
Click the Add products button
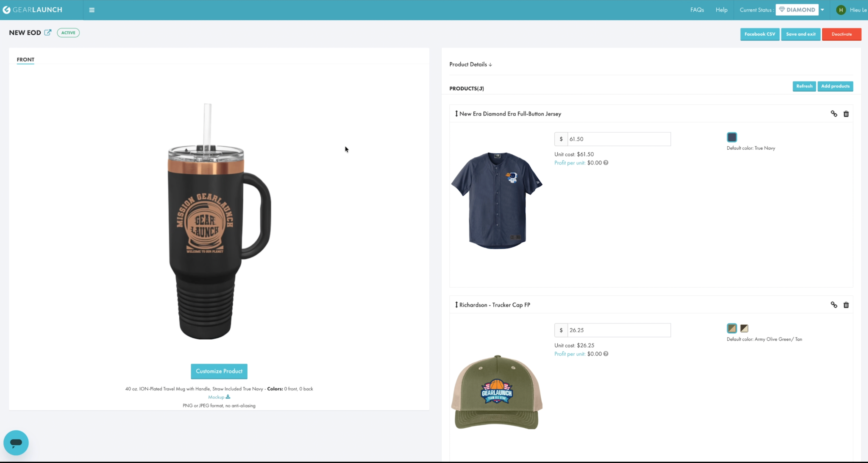(835, 86)
